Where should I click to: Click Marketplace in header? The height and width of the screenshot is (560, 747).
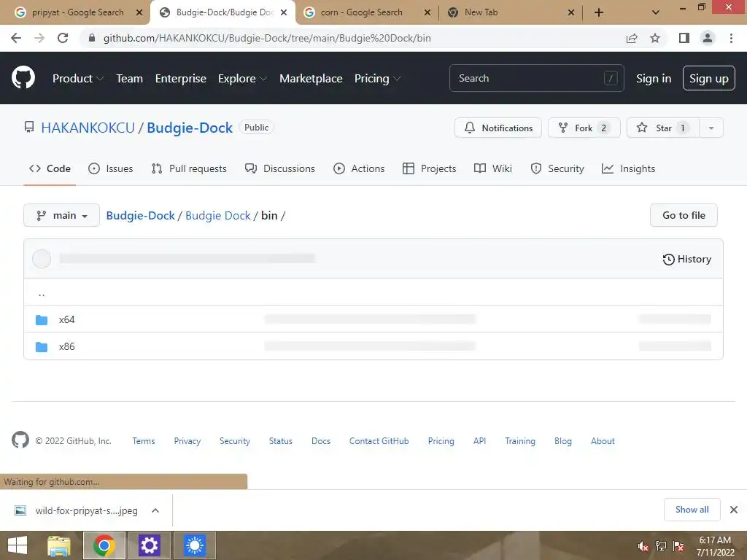311,79
